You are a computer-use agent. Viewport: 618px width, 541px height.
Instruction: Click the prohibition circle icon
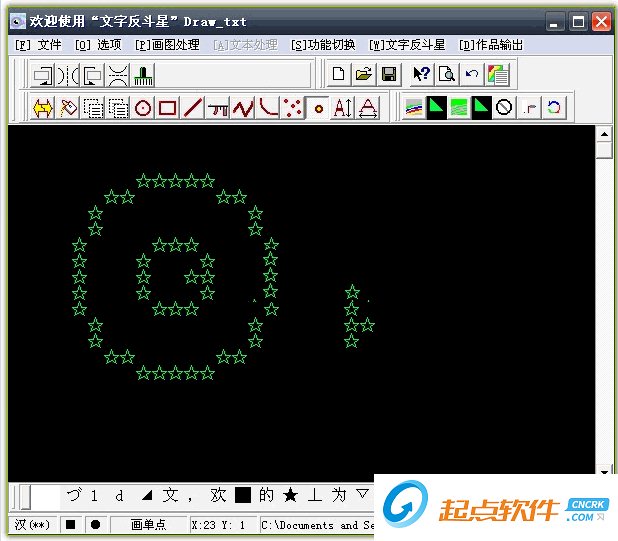coord(504,108)
